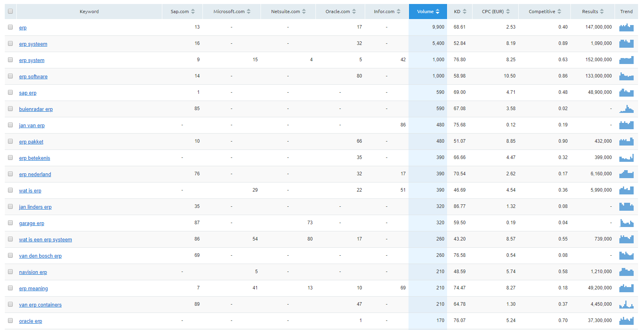This screenshot has height=330, width=644.
Task: Check the sap erp row checkbox
Action: pos(10,92)
